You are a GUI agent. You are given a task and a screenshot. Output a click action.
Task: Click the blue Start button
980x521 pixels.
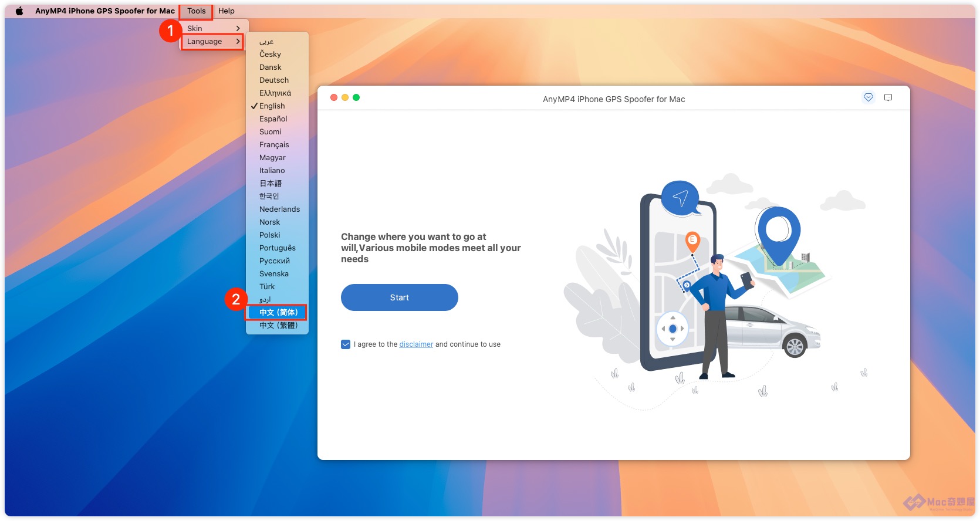coord(400,297)
